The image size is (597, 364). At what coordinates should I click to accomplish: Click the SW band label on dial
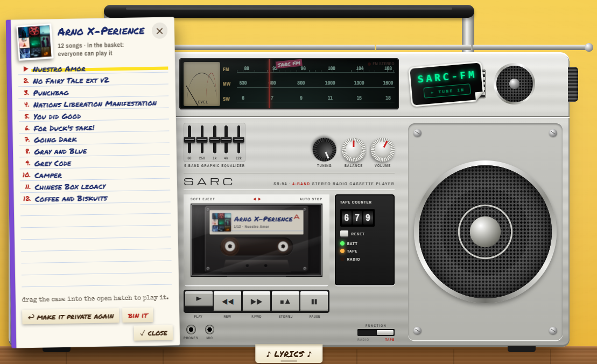point(226,99)
